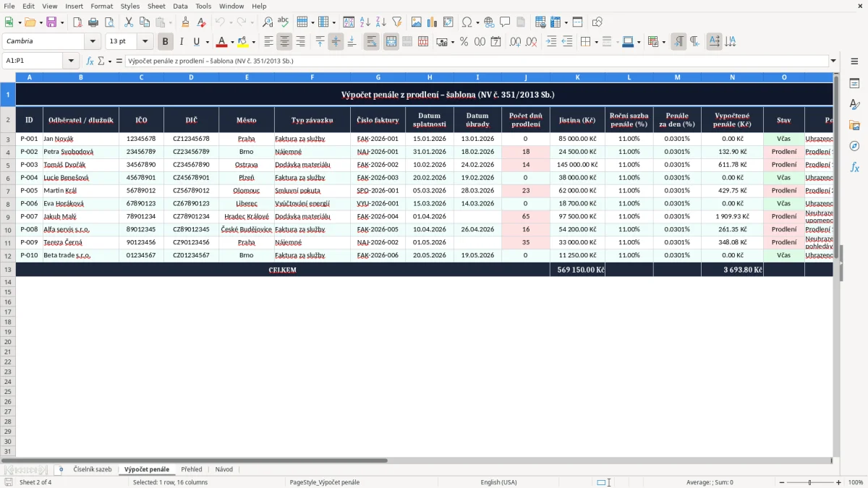Click the Format as Percent icon

tap(464, 42)
